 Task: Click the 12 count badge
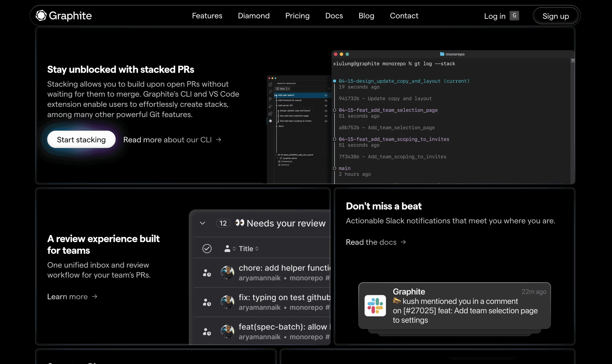pyautogui.click(x=223, y=223)
